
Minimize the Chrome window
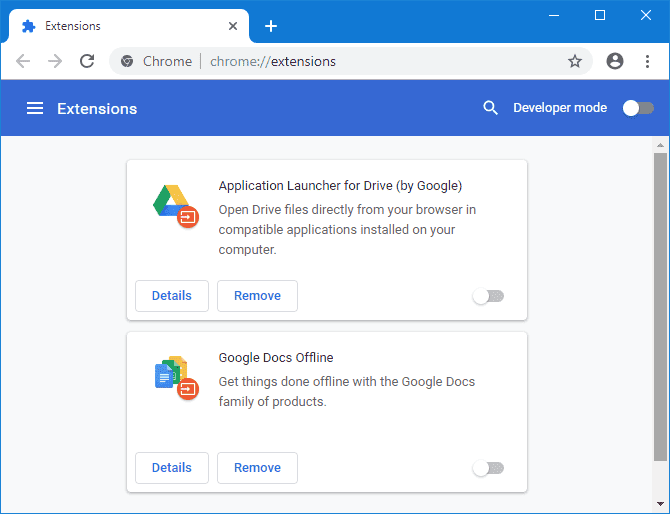[x=554, y=15]
